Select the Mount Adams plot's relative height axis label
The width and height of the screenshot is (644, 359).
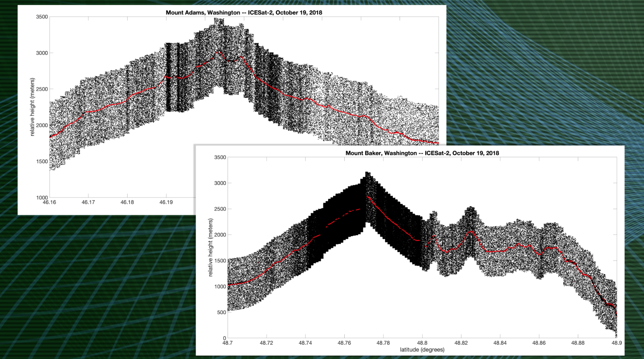click(32, 107)
